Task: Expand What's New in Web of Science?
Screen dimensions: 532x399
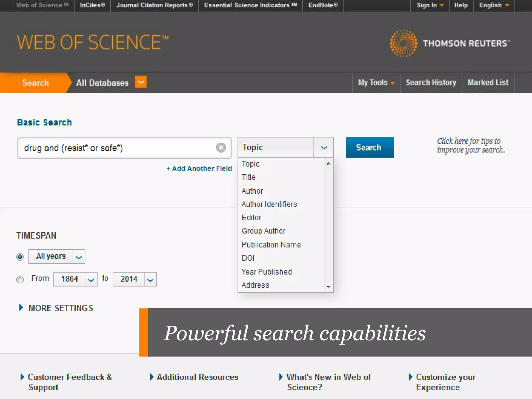Action: [325, 382]
